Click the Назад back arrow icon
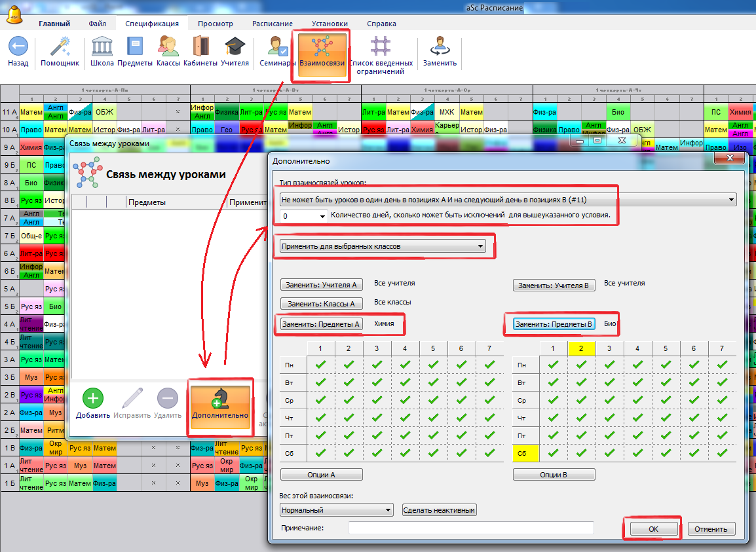Screen dimensions: 756x552 click(18, 47)
